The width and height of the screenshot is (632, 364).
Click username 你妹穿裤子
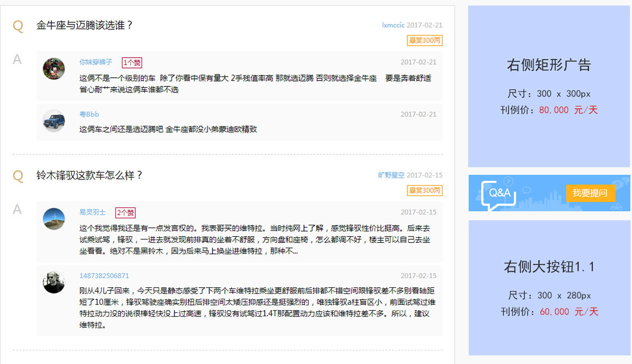coord(95,62)
